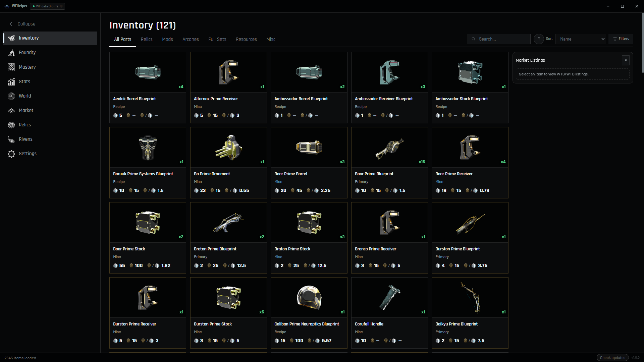Viewport: 644px width, 362px height.
Task: Switch to the Mods tab
Action: point(167,39)
